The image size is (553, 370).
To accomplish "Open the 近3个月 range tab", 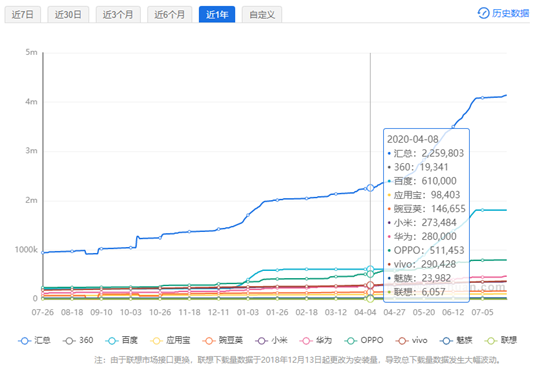I will [x=118, y=14].
